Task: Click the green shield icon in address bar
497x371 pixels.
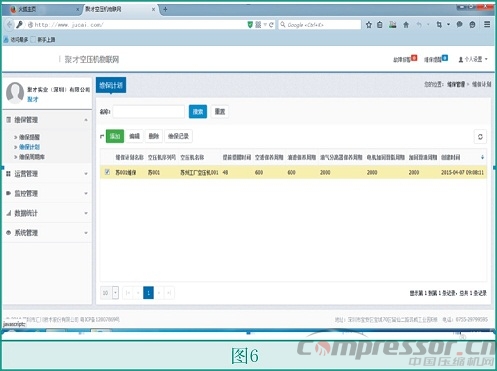Action: coord(250,25)
